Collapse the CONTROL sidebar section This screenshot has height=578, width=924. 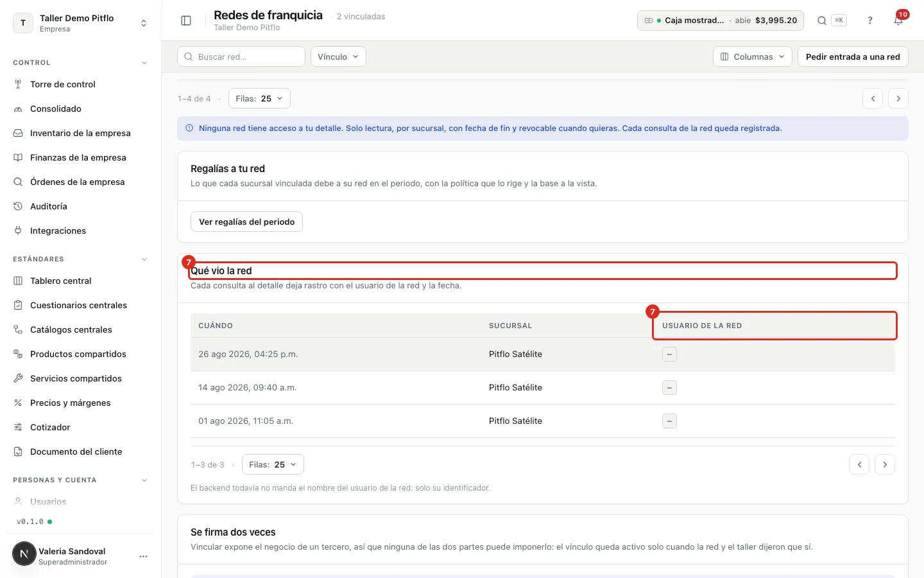tap(144, 63)
